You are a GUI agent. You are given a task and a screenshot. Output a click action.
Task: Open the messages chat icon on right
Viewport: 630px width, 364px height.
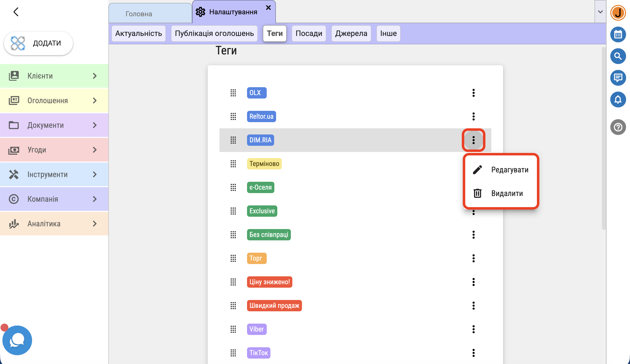pos(618,78)
